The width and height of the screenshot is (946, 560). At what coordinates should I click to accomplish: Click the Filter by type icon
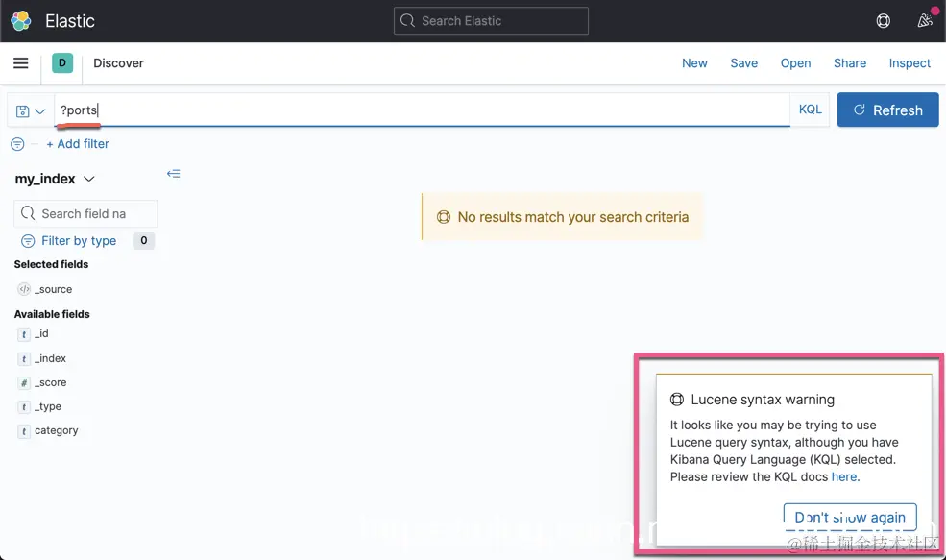28,241
